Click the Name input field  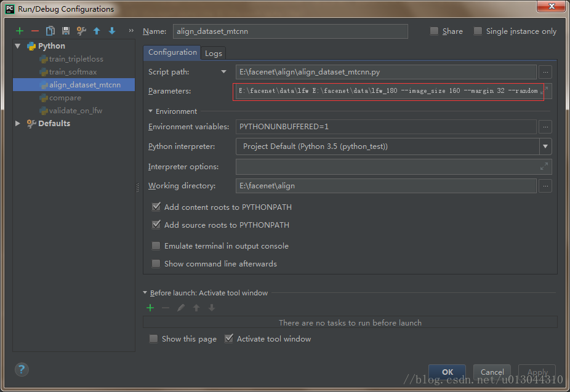pyautogui.click(x=291, y=31)
